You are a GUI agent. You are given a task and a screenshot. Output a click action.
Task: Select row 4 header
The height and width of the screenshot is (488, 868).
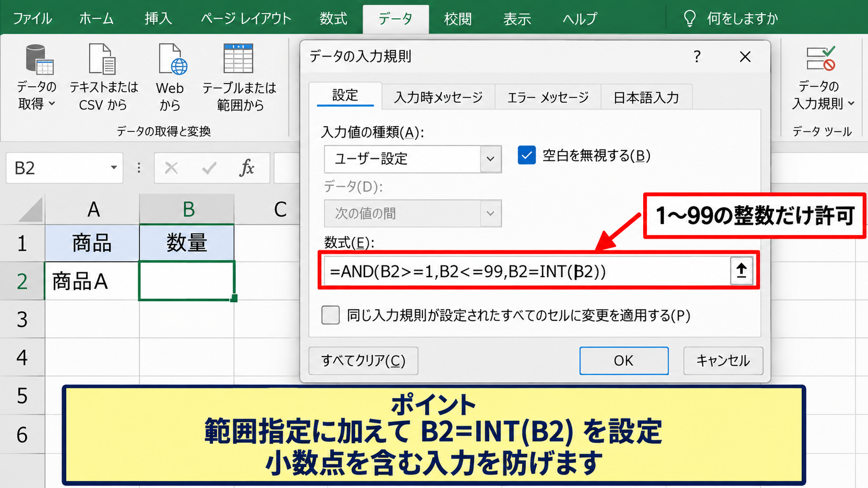point(22,358)
